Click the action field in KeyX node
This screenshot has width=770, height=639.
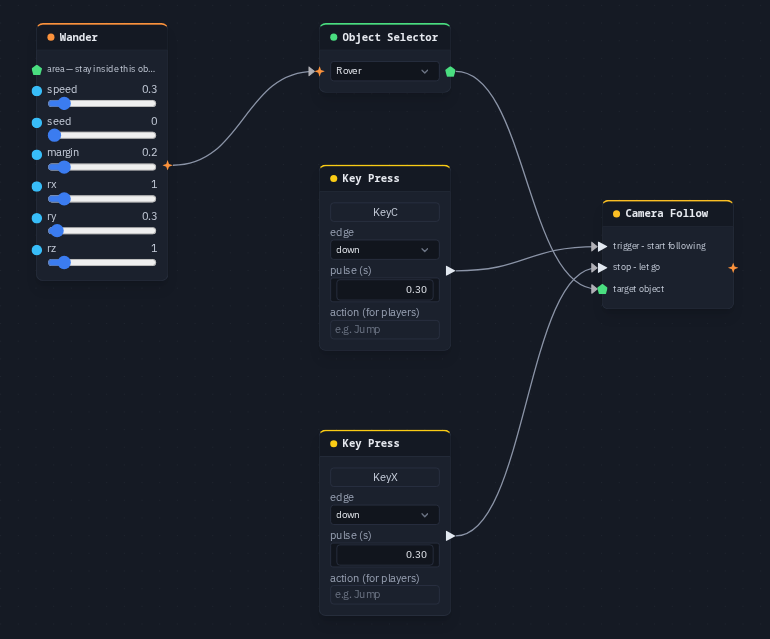coord(385,595)
